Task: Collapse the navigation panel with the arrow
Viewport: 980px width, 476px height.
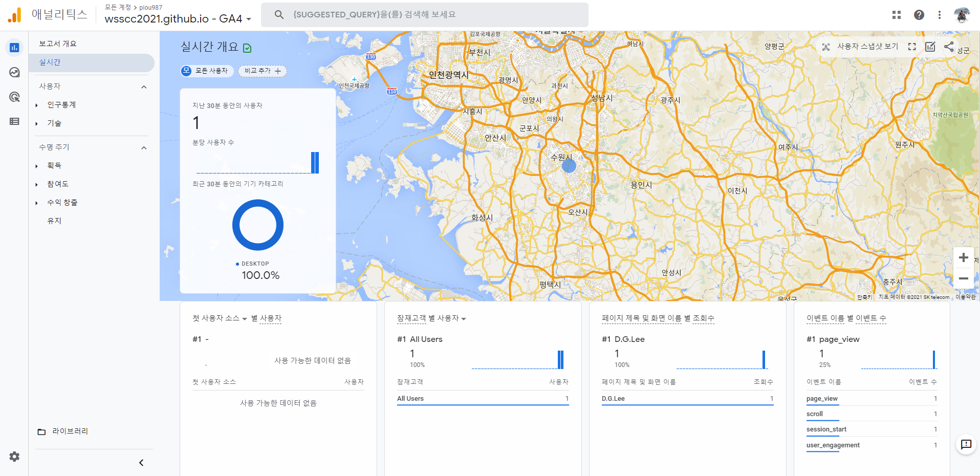Action: click(x=141, y=462)
